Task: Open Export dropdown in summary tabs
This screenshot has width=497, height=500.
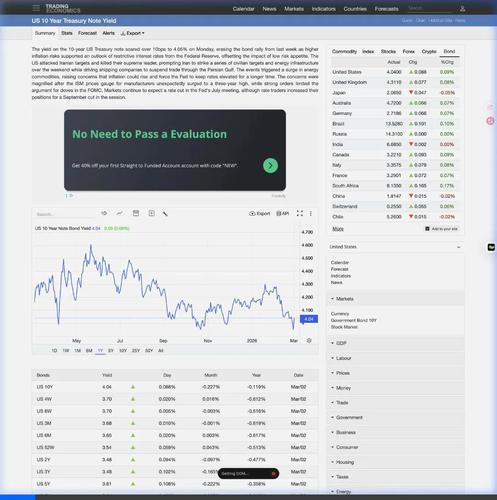Action: point(132,33)
